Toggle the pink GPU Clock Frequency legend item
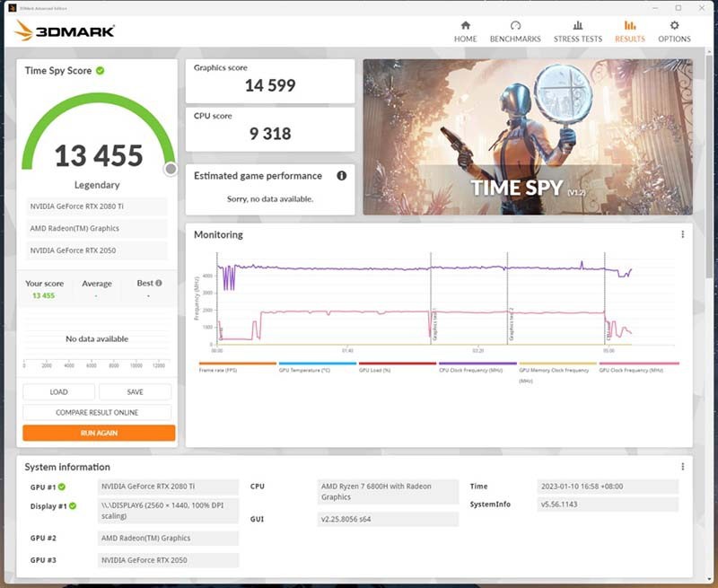Viewport: 718px width, 588px height. (639, 367)
